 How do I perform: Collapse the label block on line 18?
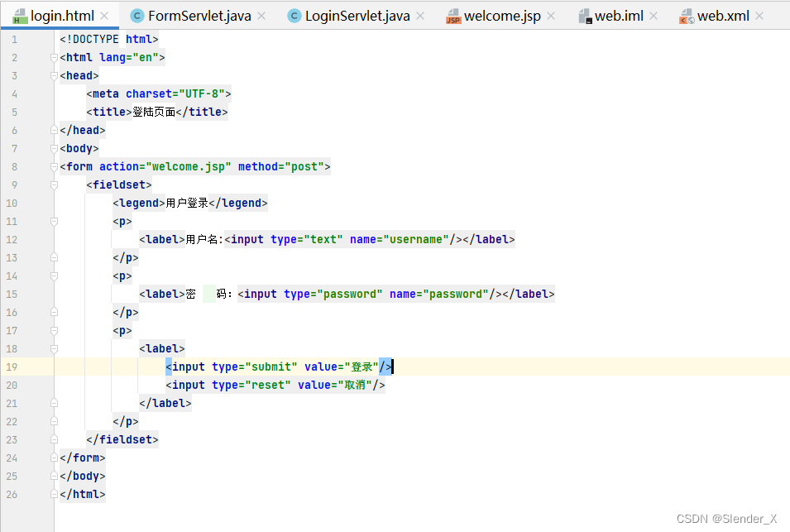pyautogui.click(x=55, y=349)
